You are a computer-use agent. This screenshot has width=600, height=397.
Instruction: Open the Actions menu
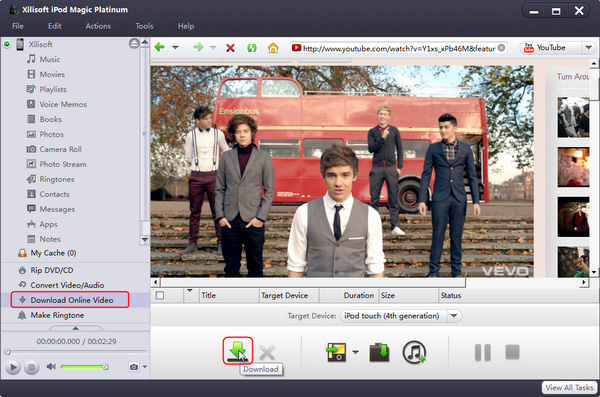pos(98,26)
